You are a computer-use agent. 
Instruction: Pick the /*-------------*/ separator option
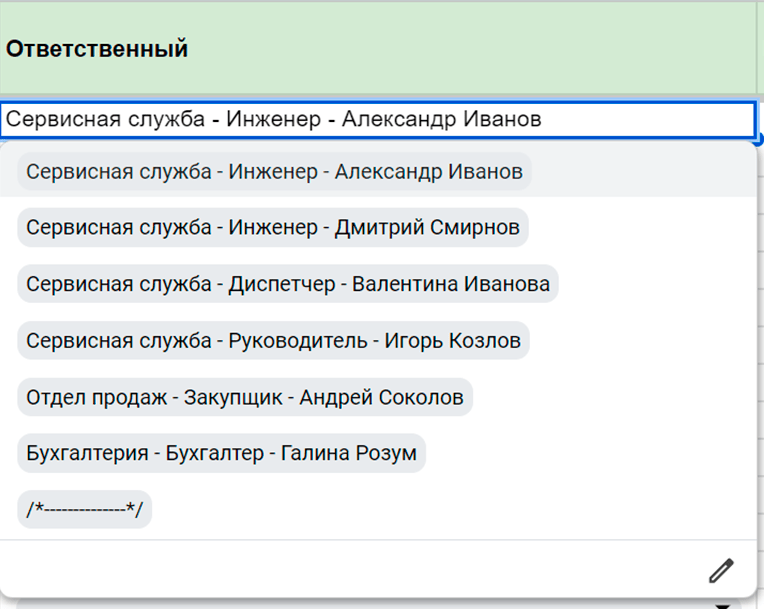(85, 510)
